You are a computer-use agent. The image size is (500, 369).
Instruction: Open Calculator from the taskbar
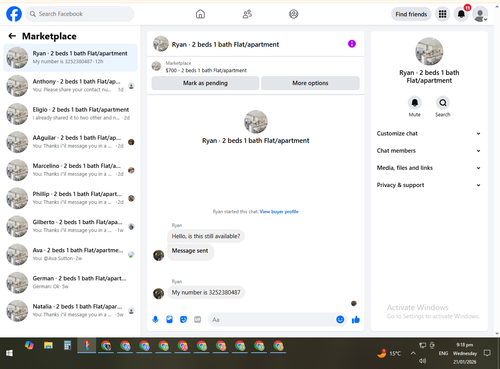[67, 346]
